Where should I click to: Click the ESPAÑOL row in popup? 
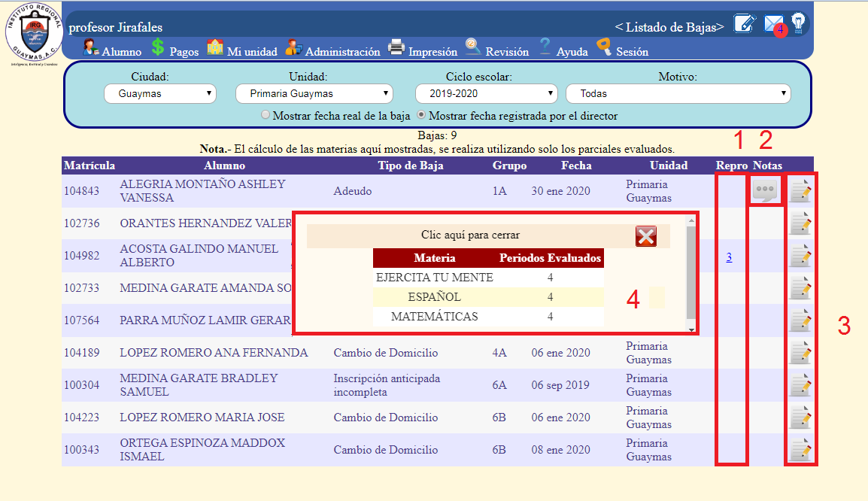click(488, 296)
